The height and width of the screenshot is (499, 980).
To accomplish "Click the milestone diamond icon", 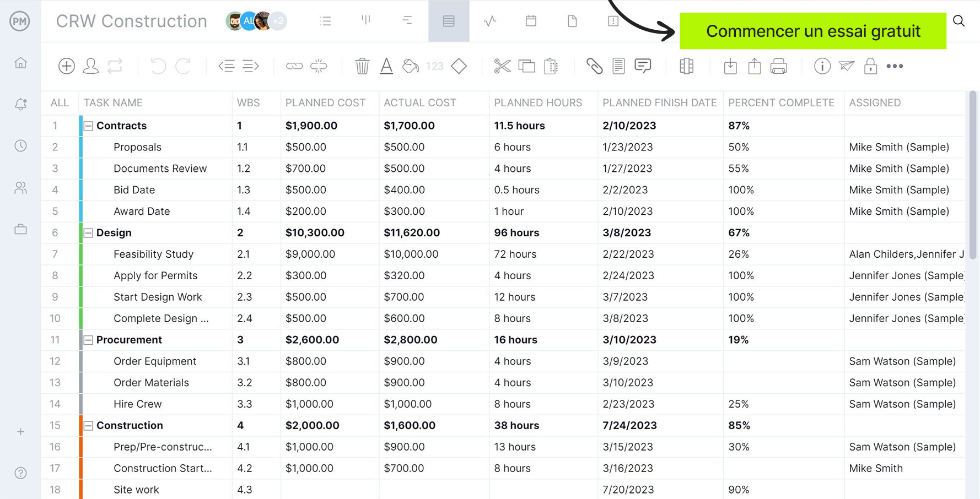I will coord(459,66).
